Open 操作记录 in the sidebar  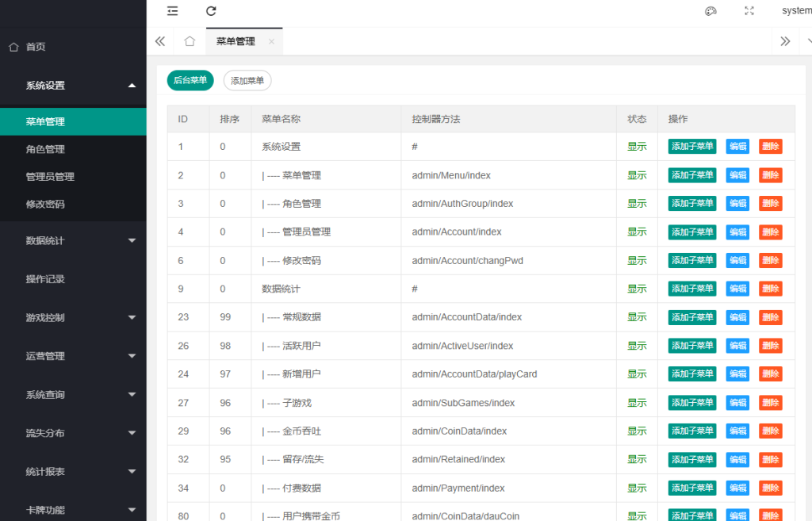point(73,279)
